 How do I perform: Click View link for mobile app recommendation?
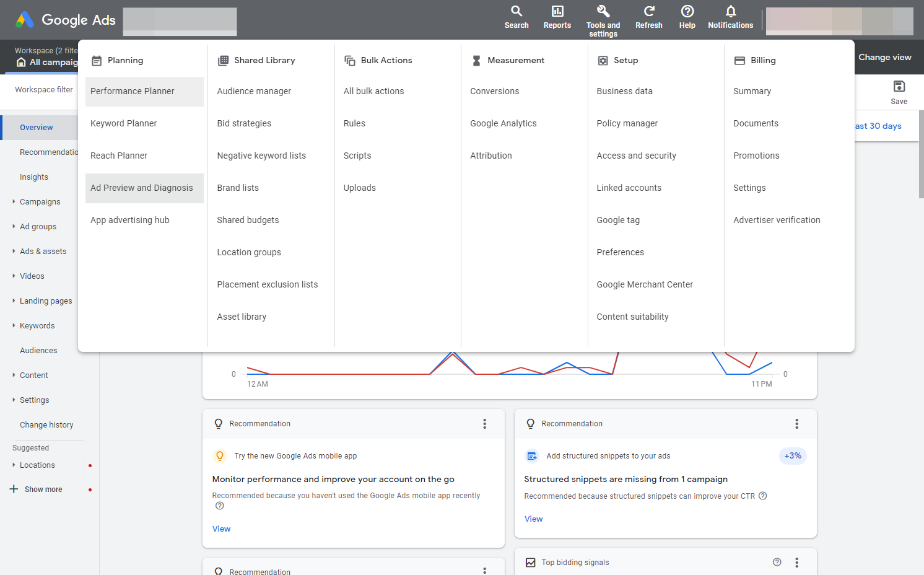pyautogui.click(x=221, y=529)
